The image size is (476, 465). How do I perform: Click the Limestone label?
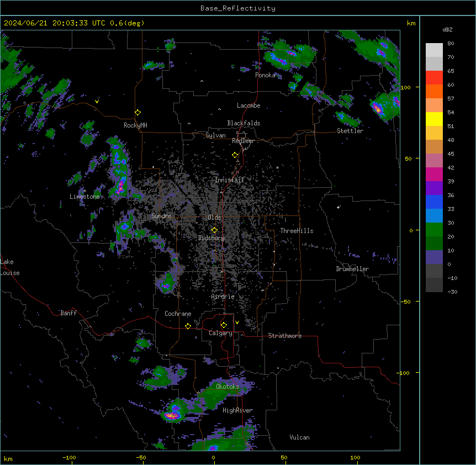[x=84, y=197]
